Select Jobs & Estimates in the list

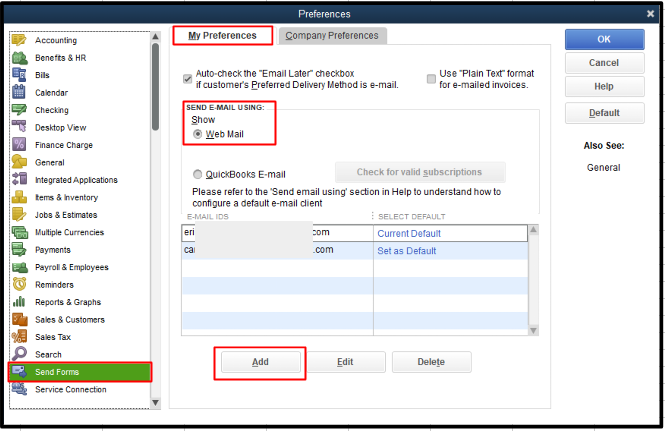tap(66, 215)
